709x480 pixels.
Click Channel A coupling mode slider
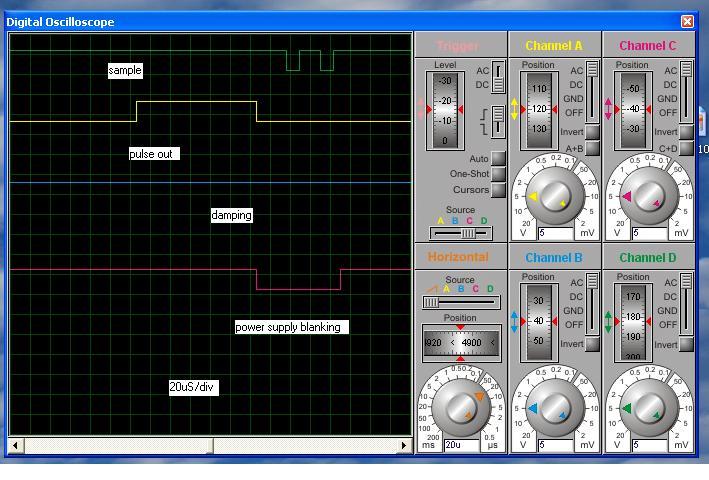coord(592,92)
